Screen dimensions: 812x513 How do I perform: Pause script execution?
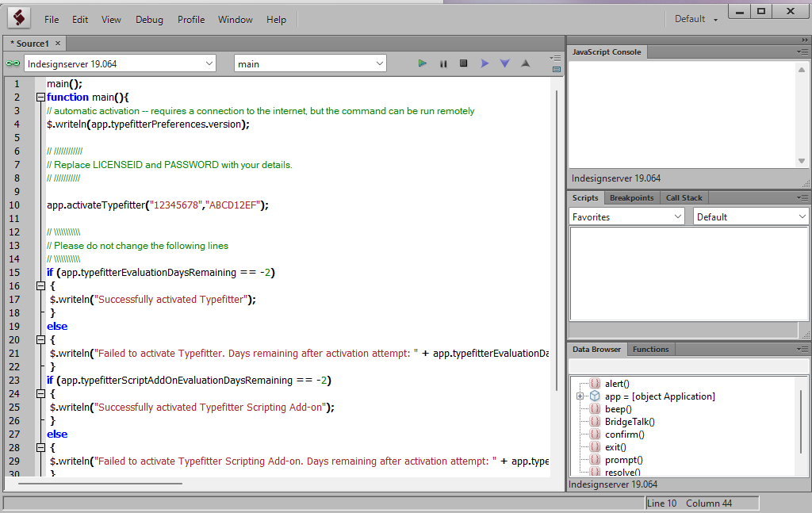[443, 63]
